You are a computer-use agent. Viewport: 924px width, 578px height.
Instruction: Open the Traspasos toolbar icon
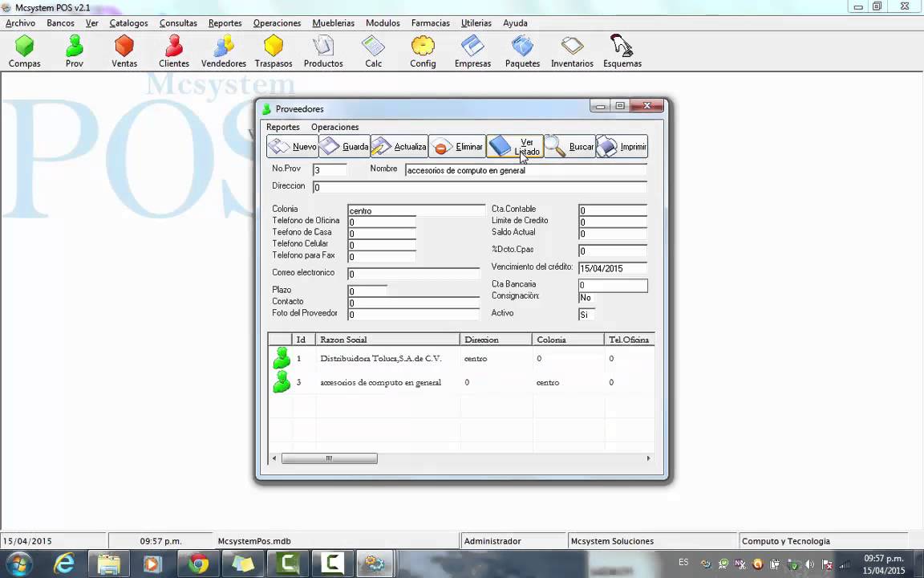pos(274,51)
